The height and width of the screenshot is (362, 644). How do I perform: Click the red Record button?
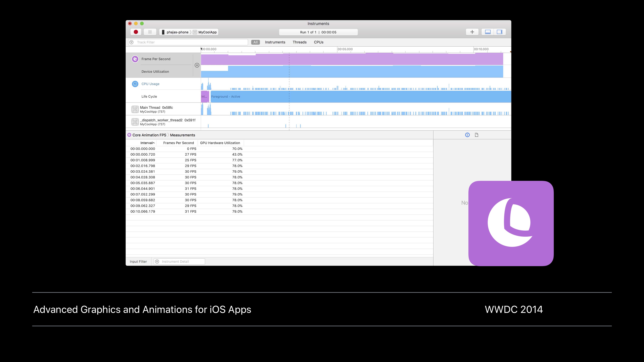[x=136, y=32]
